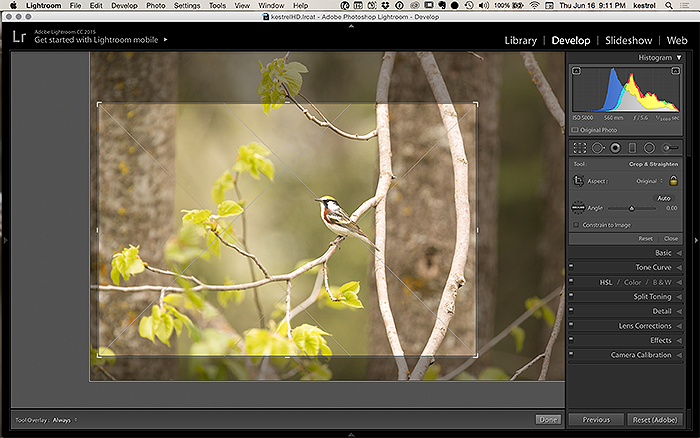Image resolution: width=700 pixels, height=438 pixels.
Task: Open the Develop menu in menu bar
Action: (125, 6)
